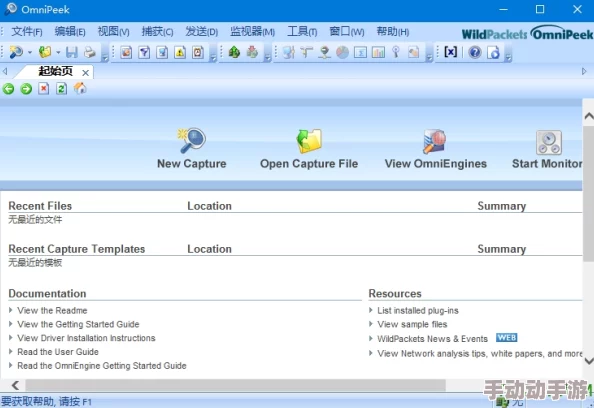Open Read the User Guide link

pyautogui.click(x=58, y=352)
